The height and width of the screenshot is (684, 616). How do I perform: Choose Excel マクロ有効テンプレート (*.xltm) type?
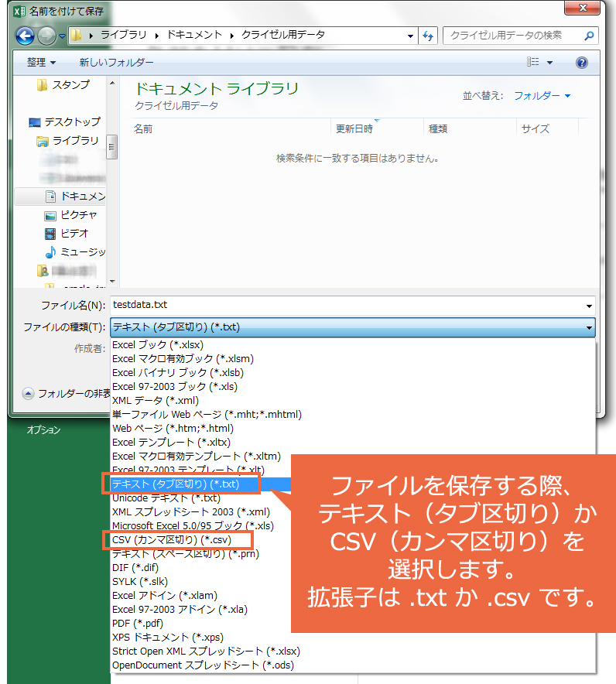click(200, 457)
